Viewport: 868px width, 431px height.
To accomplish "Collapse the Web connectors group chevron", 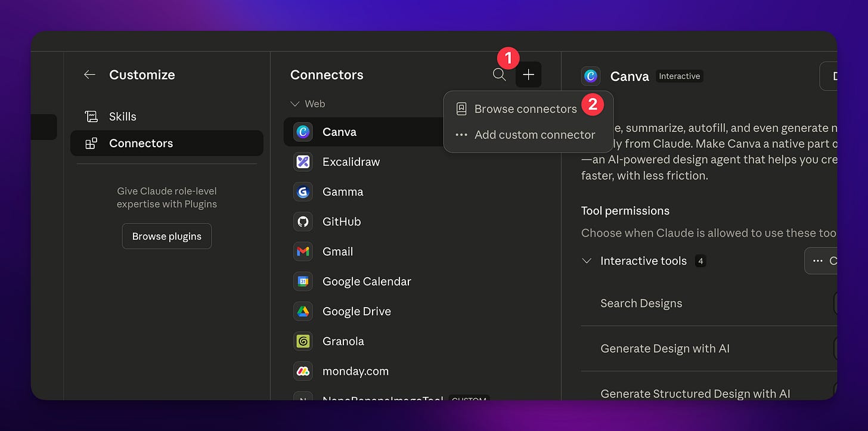I will click(x=294, y=104).
